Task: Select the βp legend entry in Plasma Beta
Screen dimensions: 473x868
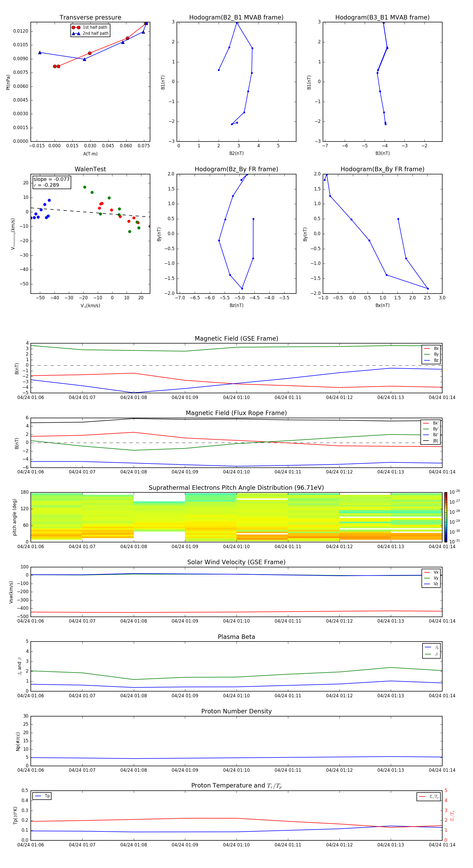Action: coord(432,647)
